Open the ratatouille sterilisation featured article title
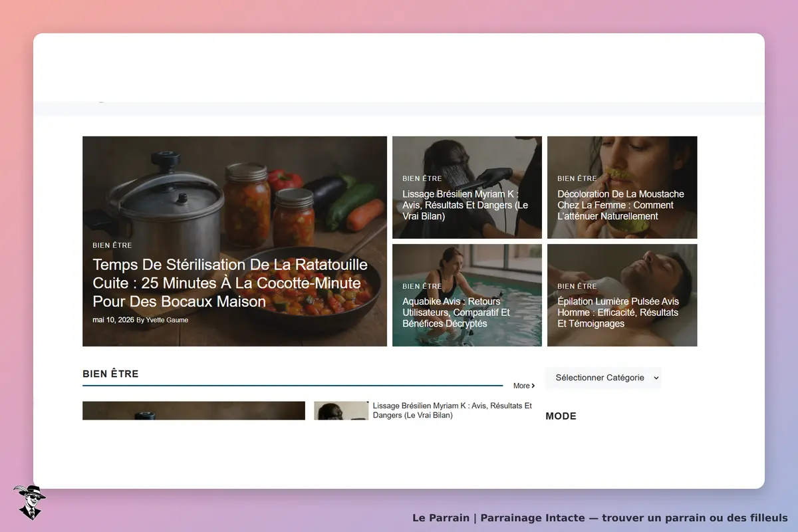 (230, 283)
